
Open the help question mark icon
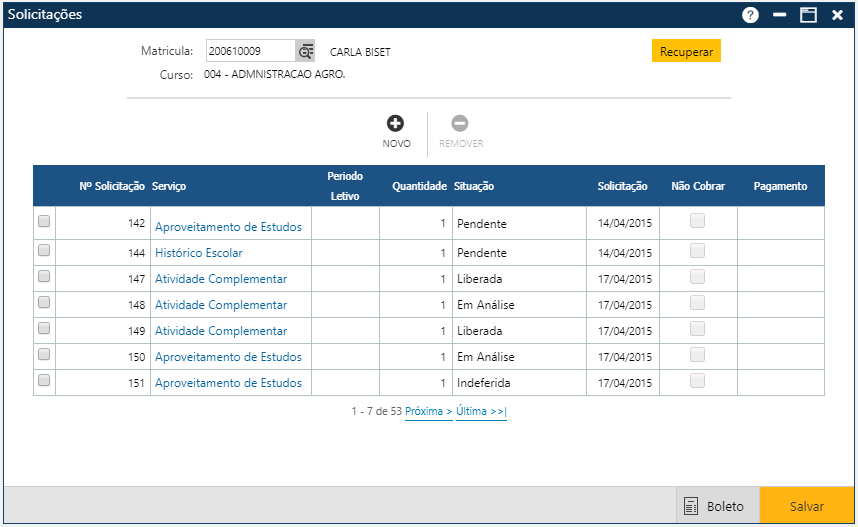tap(750, 15)
